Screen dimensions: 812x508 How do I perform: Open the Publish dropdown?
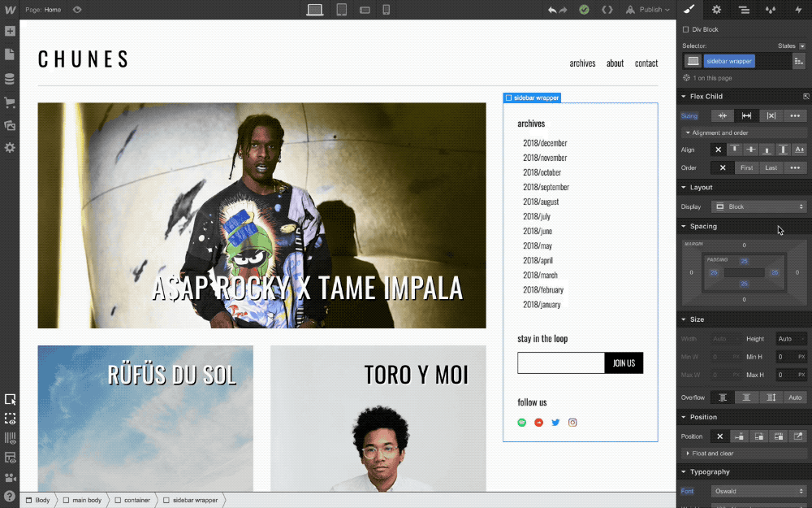coord(648,9)
